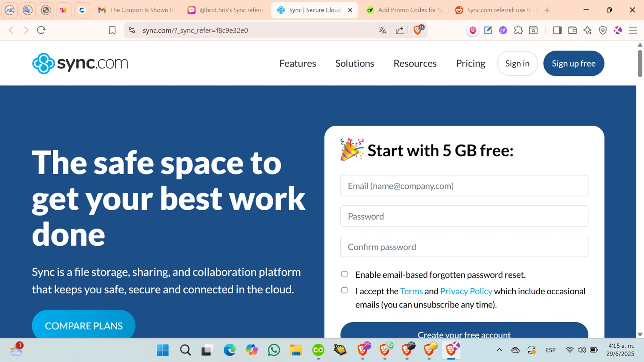Click the translate page icon
The height and width of the screenshot is (362, 644).
click(x=383, y=30)
